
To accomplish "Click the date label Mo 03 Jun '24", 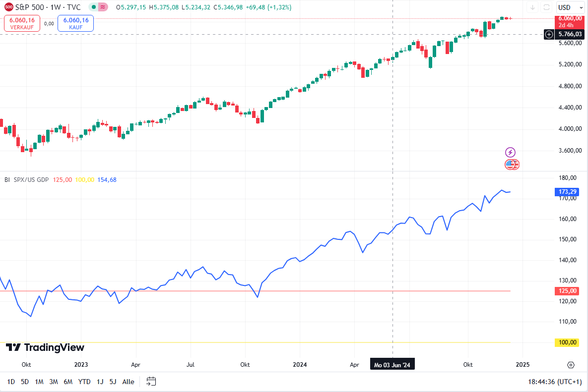I will pyautogui.click(x=392, y=365).
